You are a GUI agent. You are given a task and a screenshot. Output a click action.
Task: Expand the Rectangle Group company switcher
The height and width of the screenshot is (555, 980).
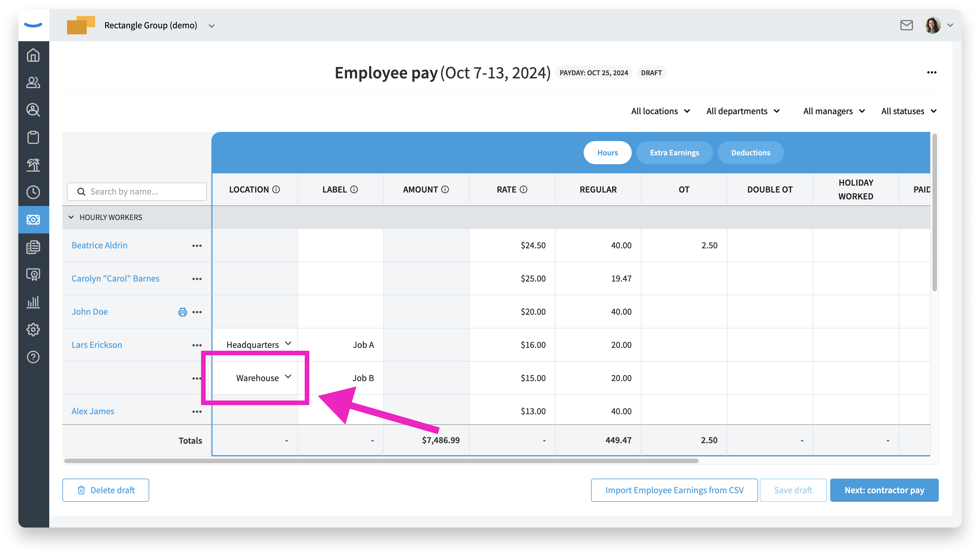click(211, 25)
